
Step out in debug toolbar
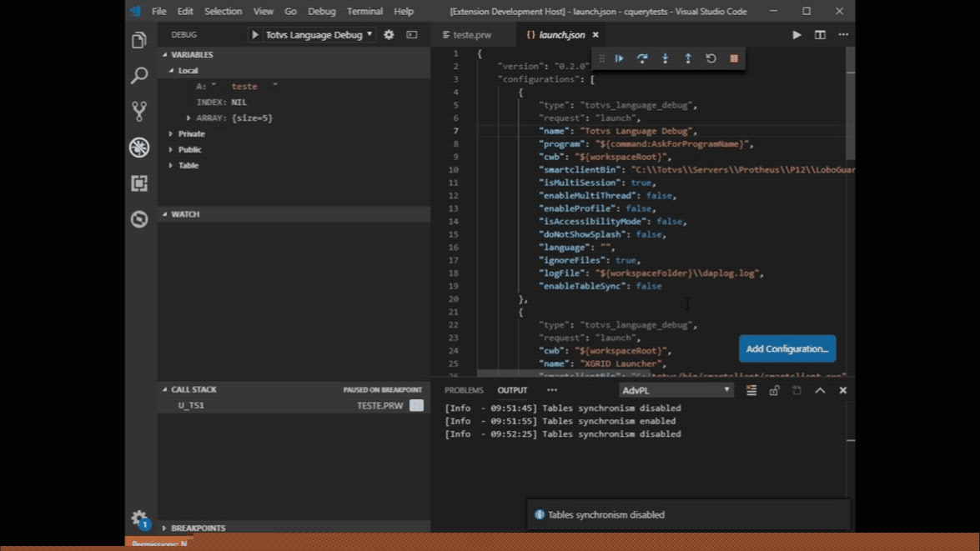pyautogui.click(x=688, y=58)
